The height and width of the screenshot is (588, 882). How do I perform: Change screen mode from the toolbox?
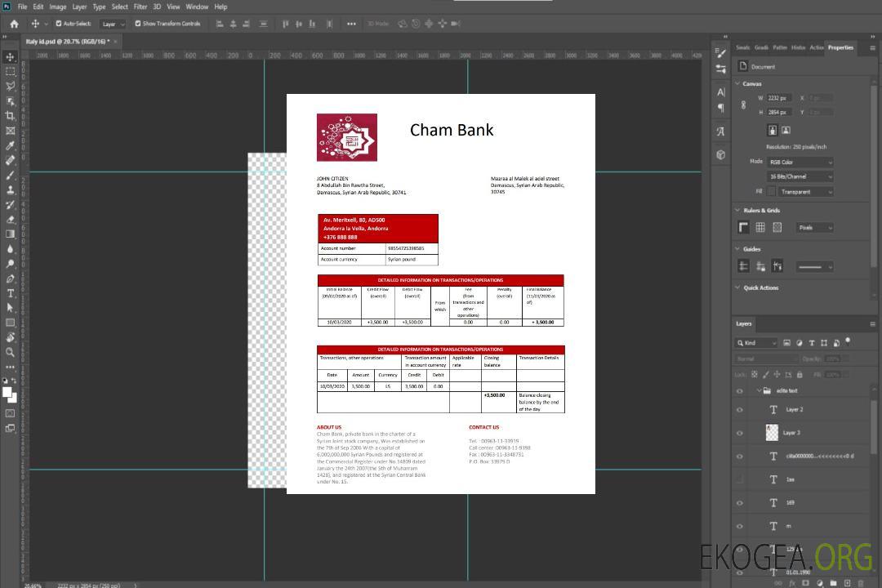coord(10,428)
